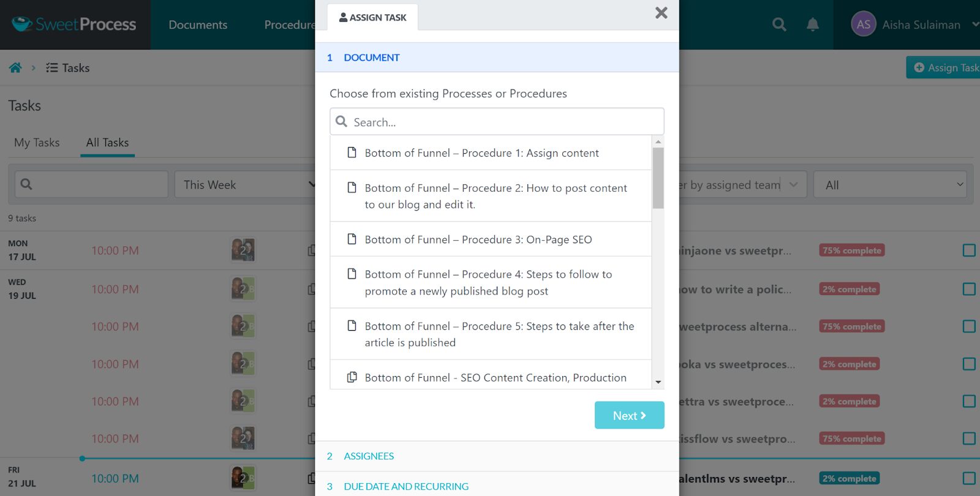This screenshot has height=496, width=980.
Task: Open the All status dropdown
Action: point(889,184)
